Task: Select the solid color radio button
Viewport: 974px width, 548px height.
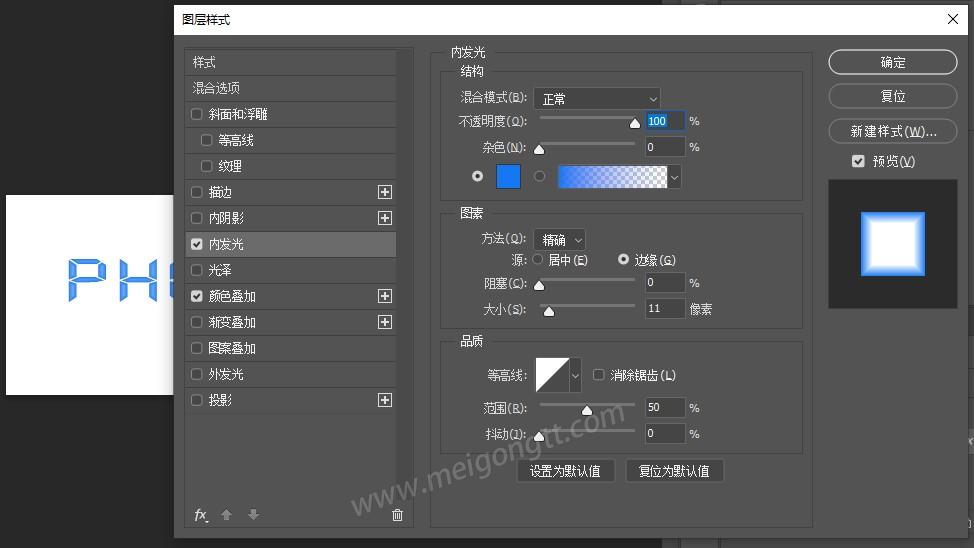Action: [x=477, y=176]
